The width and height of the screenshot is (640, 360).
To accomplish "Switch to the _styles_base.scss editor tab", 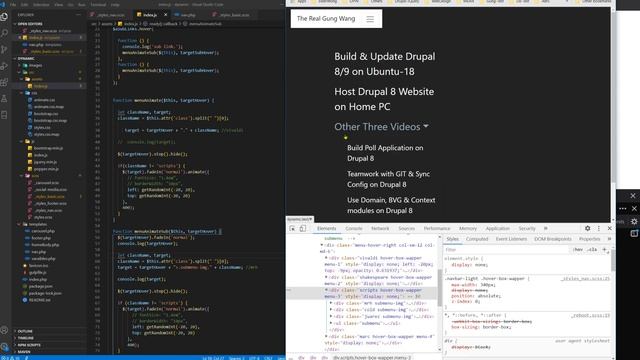I will (x=233, y=15).
